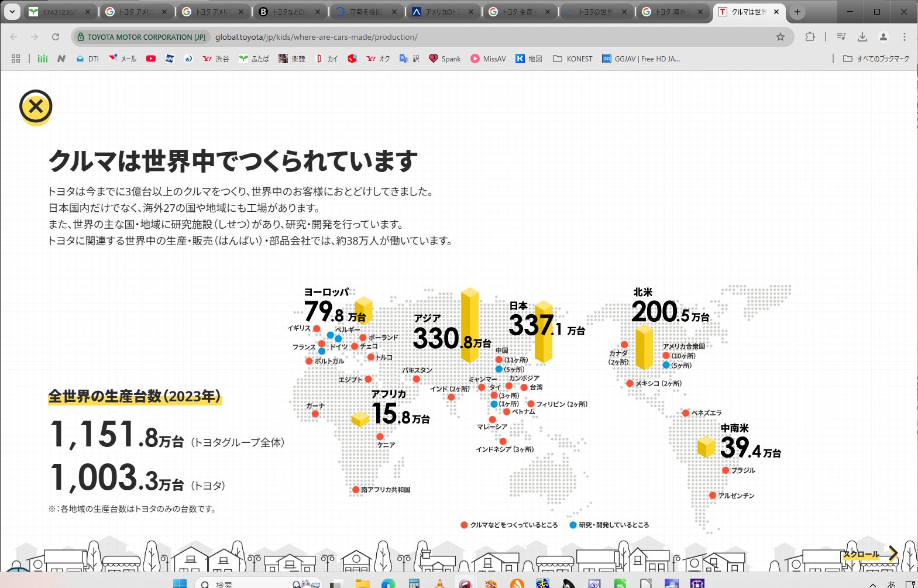Open the media control icon in toolbar
918x588 pixels.
point(841,37)
